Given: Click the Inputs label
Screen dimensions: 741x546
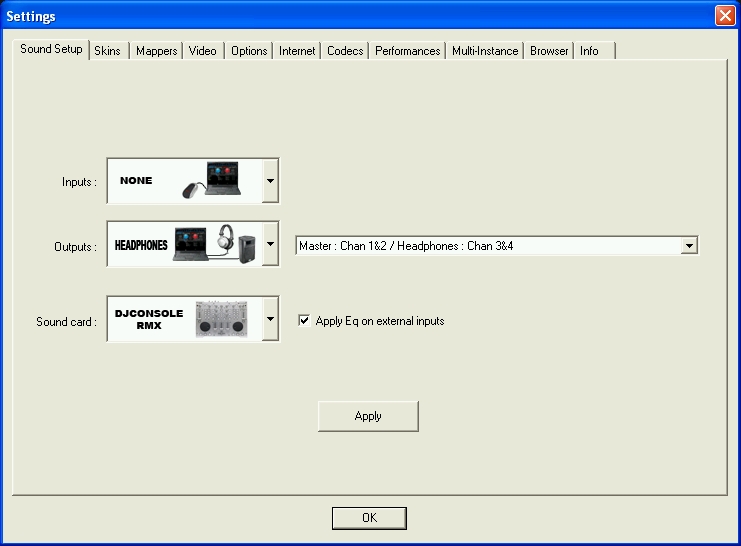Looking at the screenshot, I should coord(79,182).
